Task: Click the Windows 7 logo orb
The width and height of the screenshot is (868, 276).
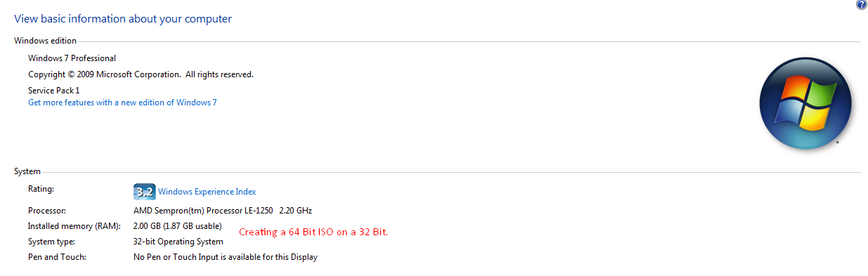Action: (805, 103)
